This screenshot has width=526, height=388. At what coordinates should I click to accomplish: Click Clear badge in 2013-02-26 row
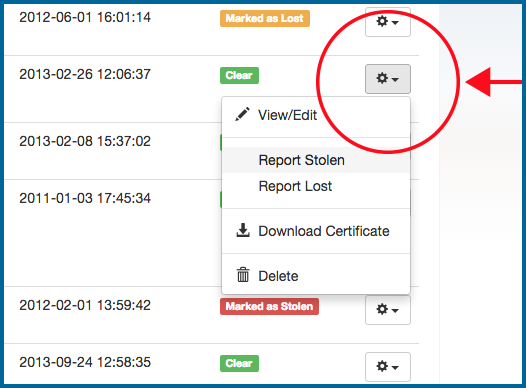(239, 75)
